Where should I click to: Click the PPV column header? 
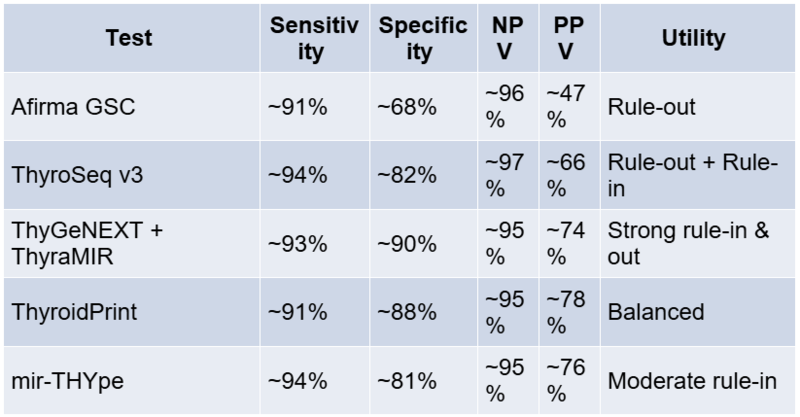566,39
